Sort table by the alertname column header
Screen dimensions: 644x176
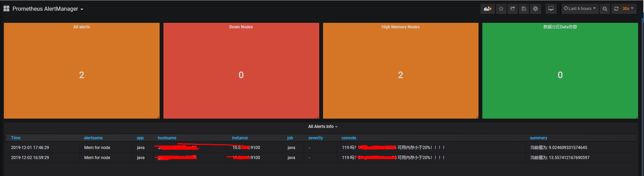(93, 138)
